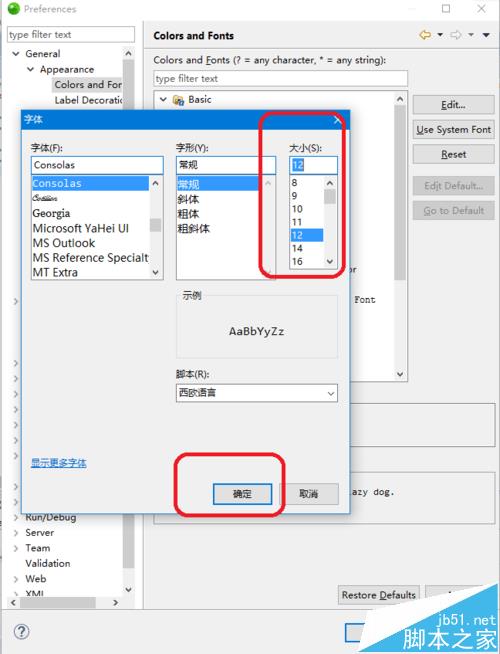
Task: Select size 14 in the size list
Action: (307, 249)
